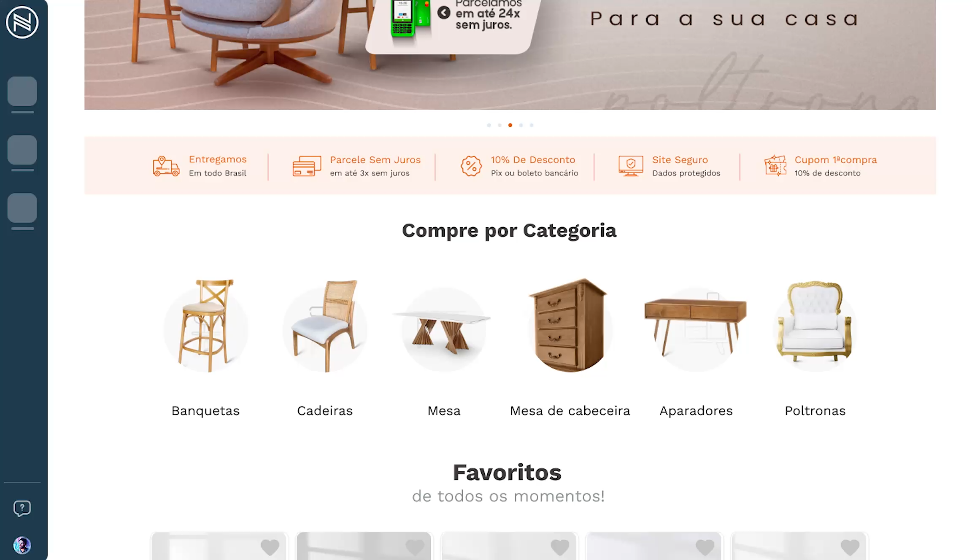The width and height of the screenshot is (972, 560).
Task: Favorite the first product with heart
Action: pyautogui.click(x=270, y=547)
